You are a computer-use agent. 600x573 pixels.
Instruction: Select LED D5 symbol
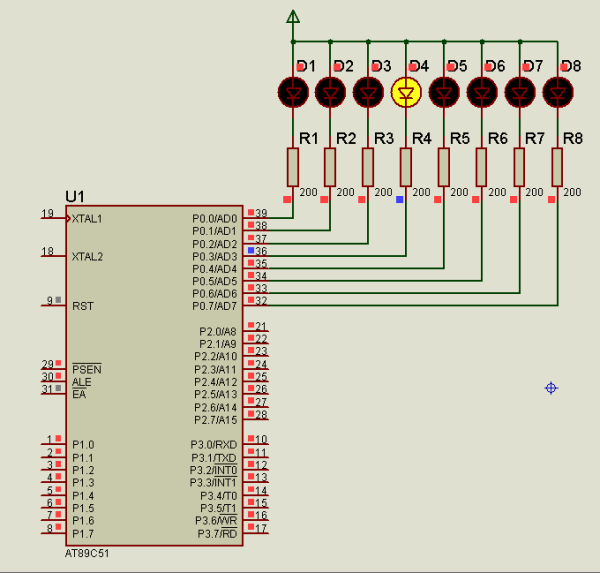tap(444, 92)
